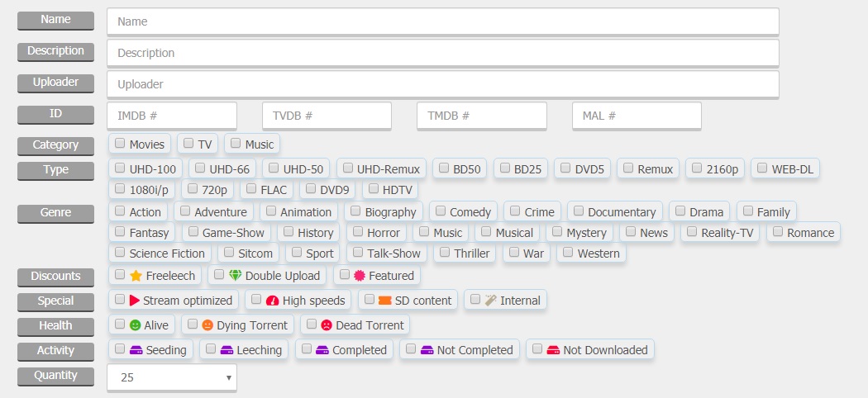Enable the UHD-Remux type checkbox

tap(348, 168)
